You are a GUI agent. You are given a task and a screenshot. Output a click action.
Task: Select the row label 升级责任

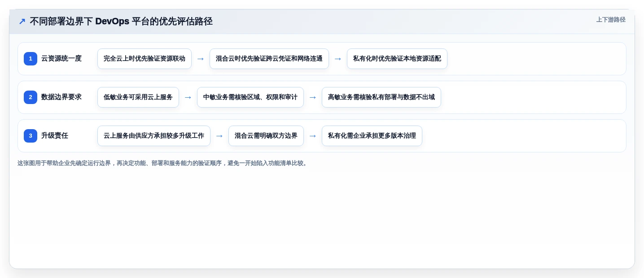pos(55,135)
